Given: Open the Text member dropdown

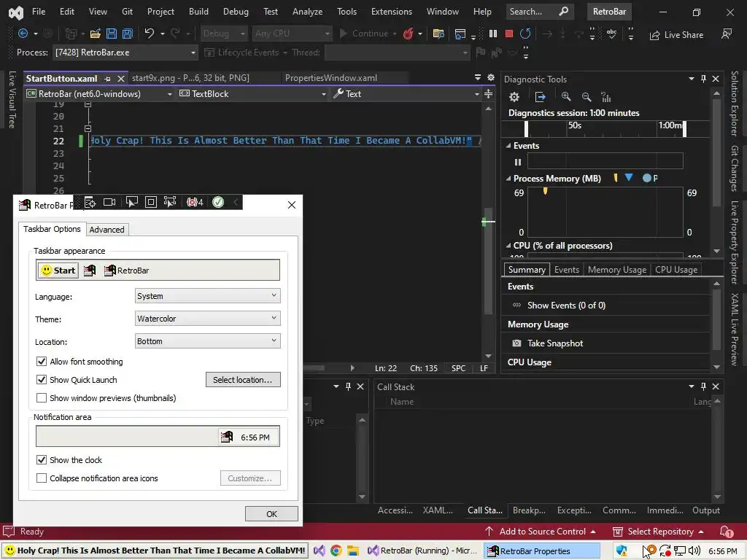Looking at the screenshot, I should [406, 94].
